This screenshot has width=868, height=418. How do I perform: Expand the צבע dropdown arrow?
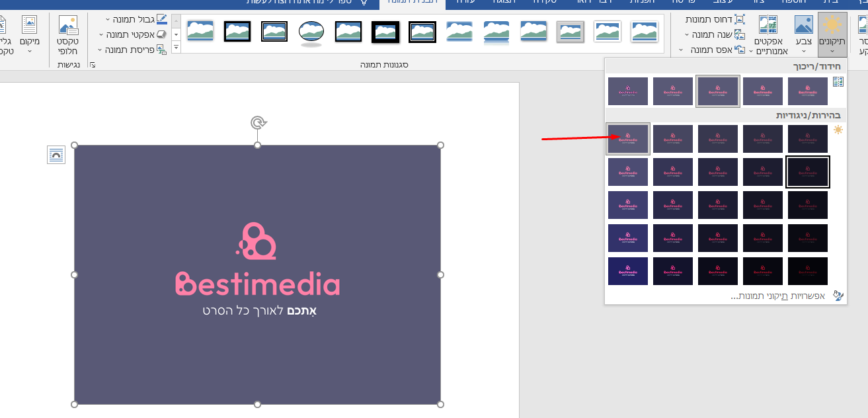click(x=803, y=51)
